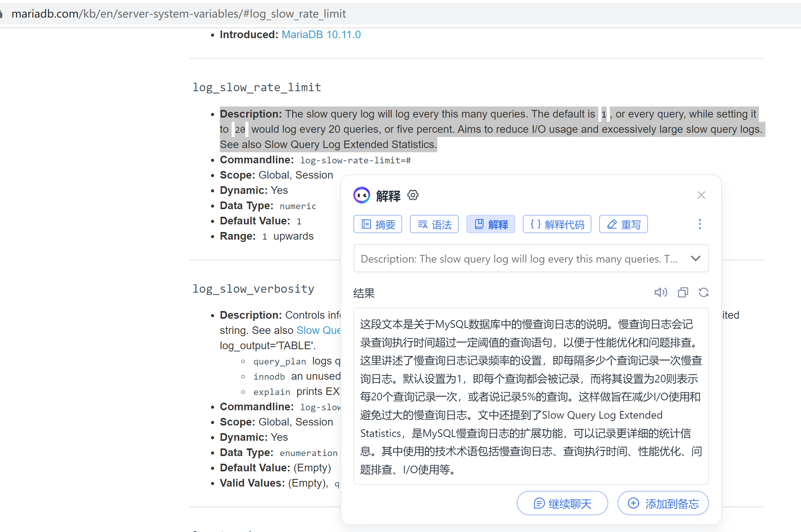Click the browser URL address bar
This screenshot has width=801, height=532.
click(179, 14)
